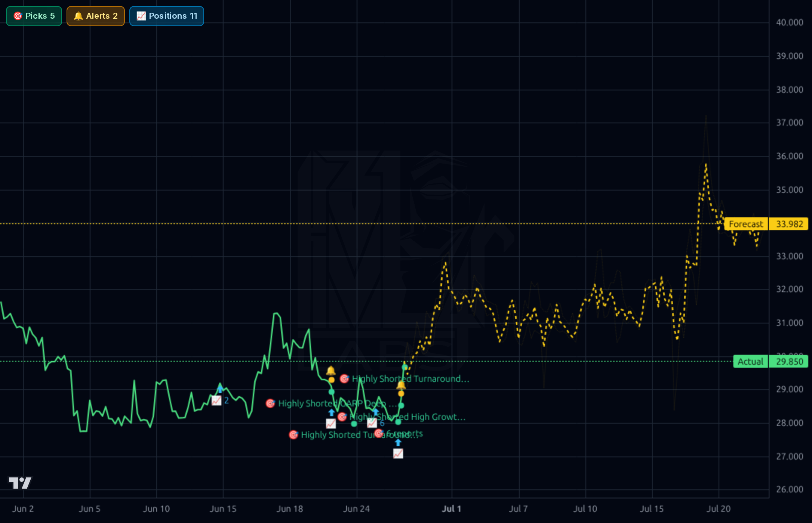
Task: Click the 32.000 price axis label
Action: click(790, 289)
